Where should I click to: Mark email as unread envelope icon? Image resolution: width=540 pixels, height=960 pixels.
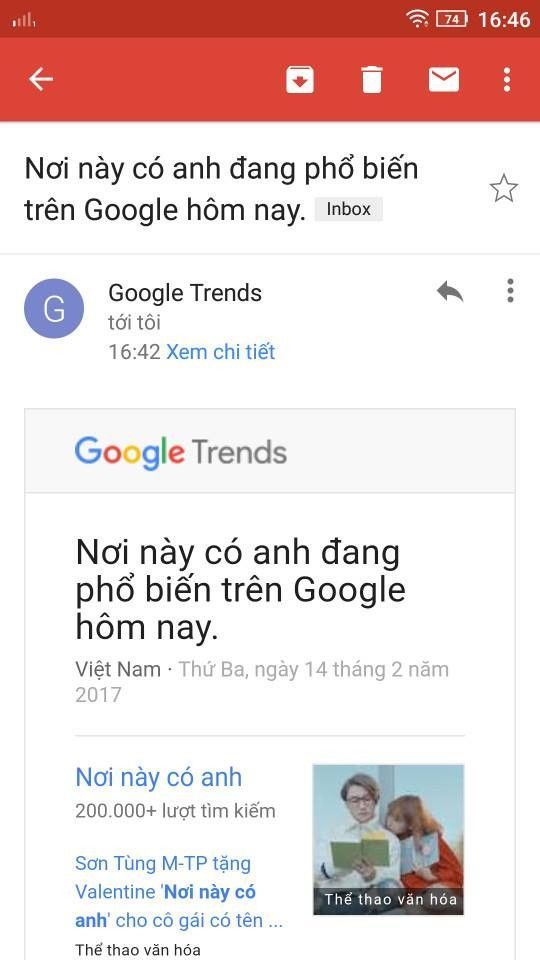click(x=444, y=80)
